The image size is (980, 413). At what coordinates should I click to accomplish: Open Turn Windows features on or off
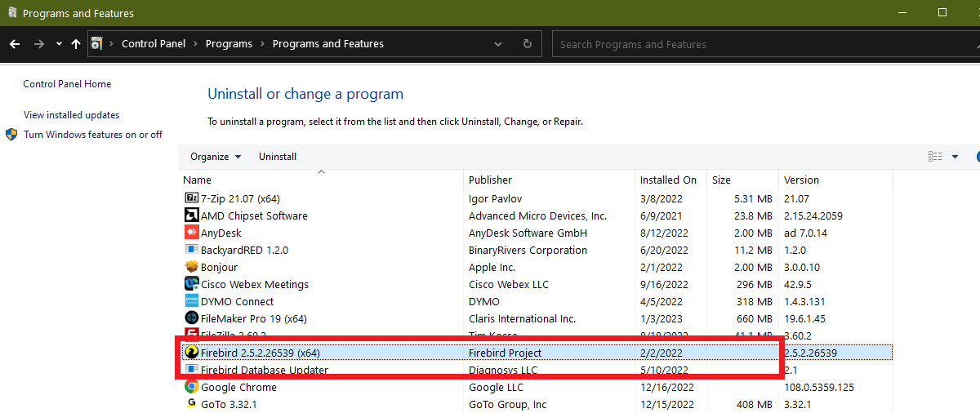[x=93, y=135]
